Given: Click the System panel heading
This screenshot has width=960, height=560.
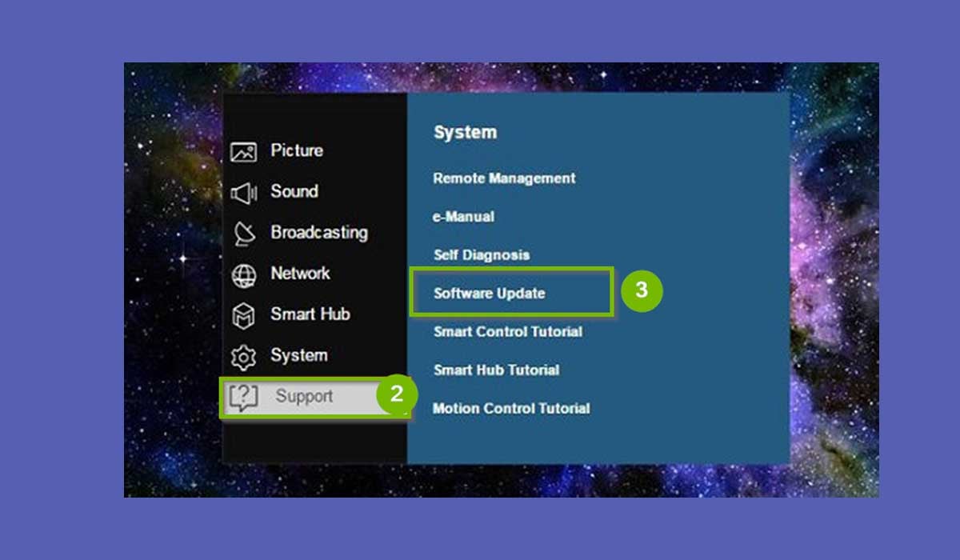Looking at the screenshot, I should coord(465,133).
